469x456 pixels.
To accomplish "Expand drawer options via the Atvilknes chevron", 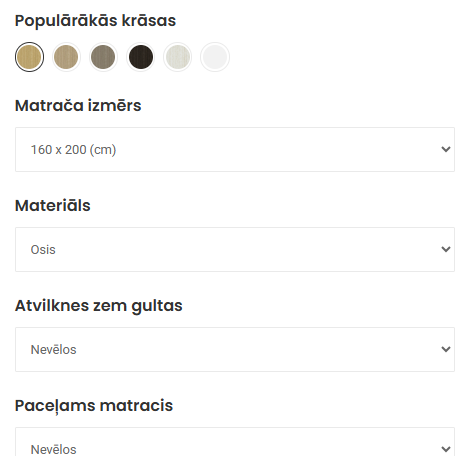I will (x=446, y=349).
